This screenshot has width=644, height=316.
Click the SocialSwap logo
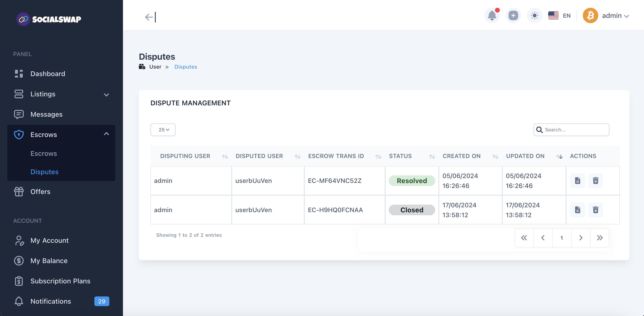(x=49, y=19)
